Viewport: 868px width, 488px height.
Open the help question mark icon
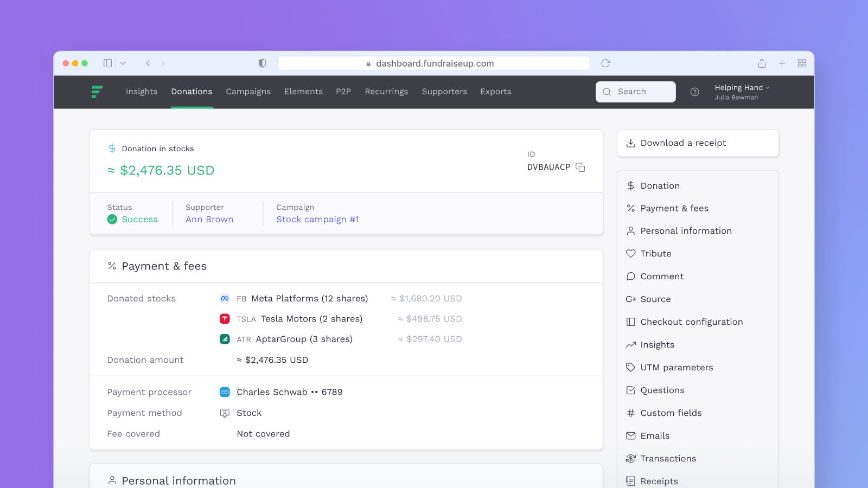(x=694, y=92)
